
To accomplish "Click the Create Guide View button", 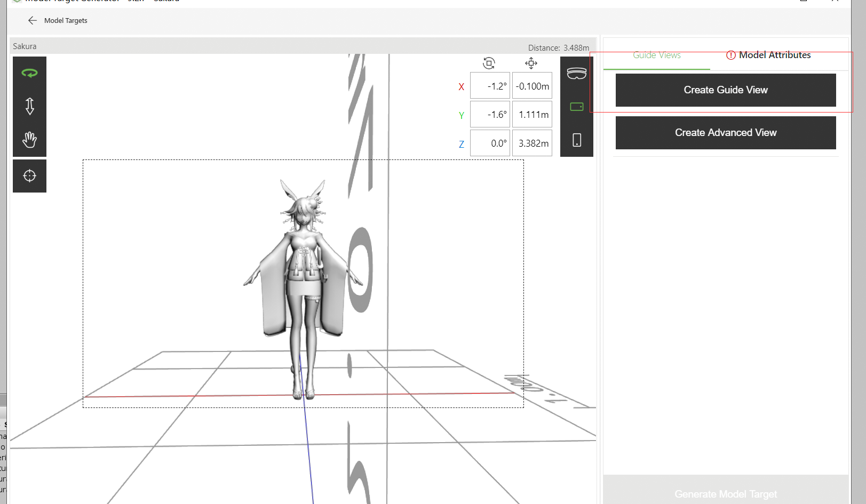I will (x=725, y=90).
